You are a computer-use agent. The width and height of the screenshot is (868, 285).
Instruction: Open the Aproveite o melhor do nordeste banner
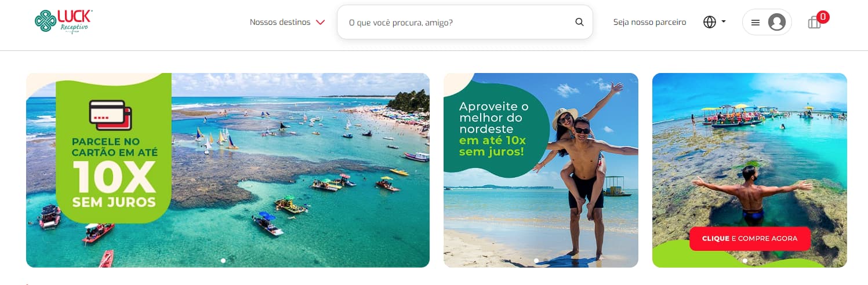(541, 170)
